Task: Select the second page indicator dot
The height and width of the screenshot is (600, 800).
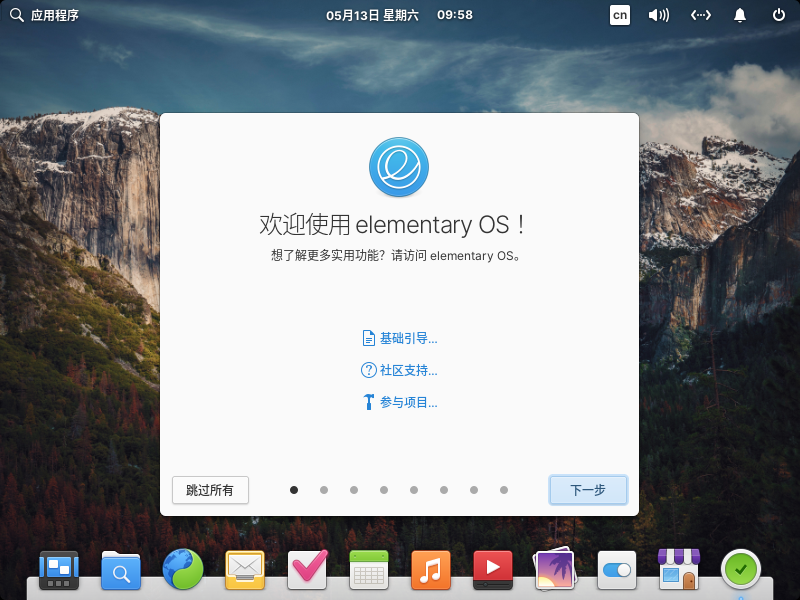Action: [x=324, y=490]
